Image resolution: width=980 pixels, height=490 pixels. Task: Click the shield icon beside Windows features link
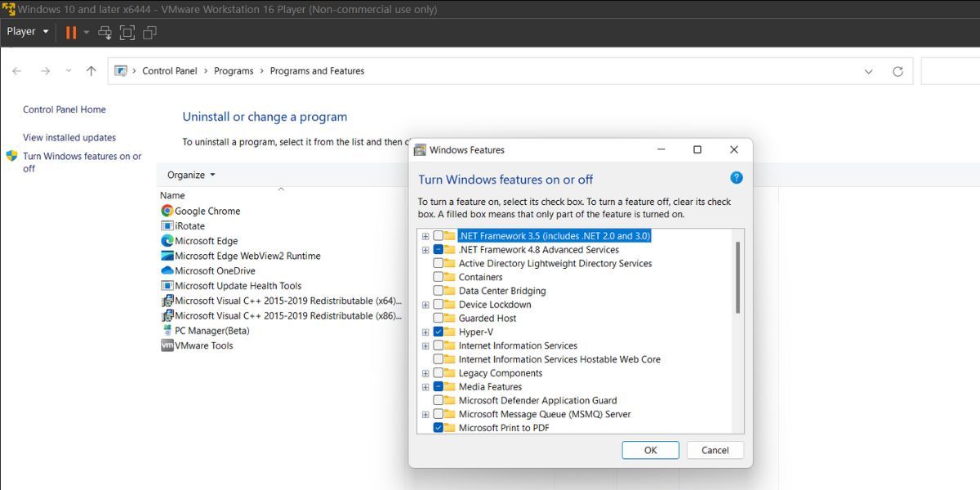tap(11, 156)
